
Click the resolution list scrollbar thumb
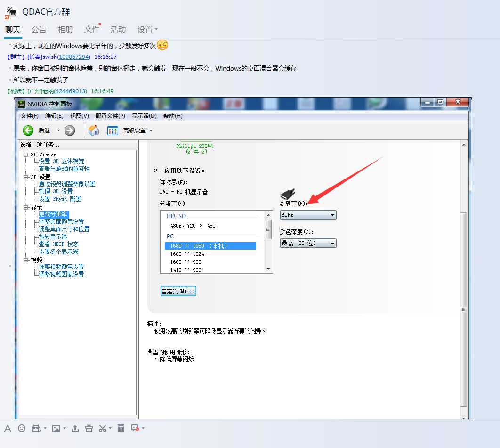pos(268,229)
